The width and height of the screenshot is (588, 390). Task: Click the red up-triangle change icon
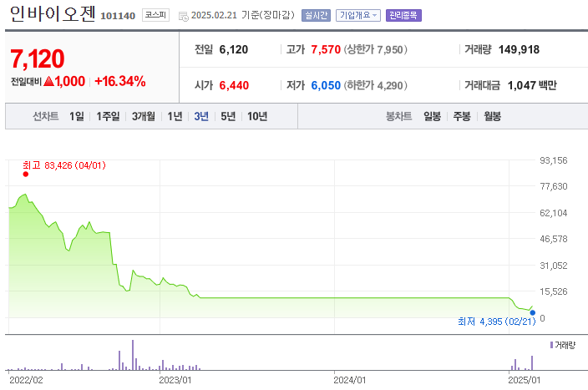(x=48, y=81)
